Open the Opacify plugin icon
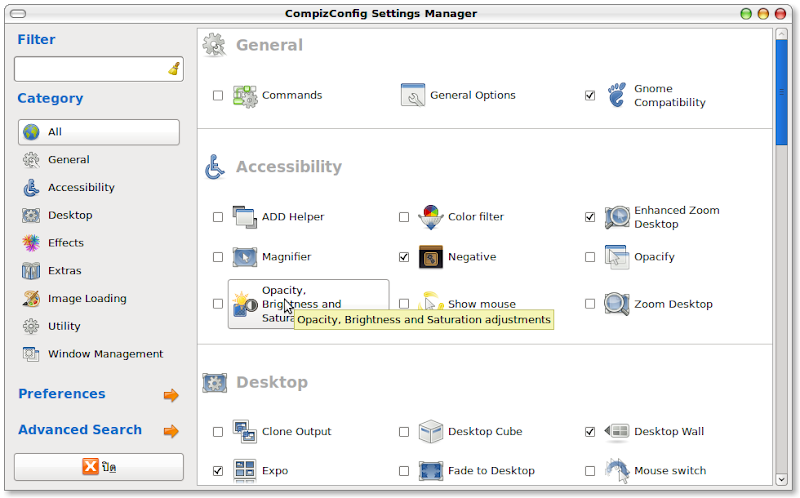Image resolution: width=800 pixels, height=498 pixels. click(617, 257)
